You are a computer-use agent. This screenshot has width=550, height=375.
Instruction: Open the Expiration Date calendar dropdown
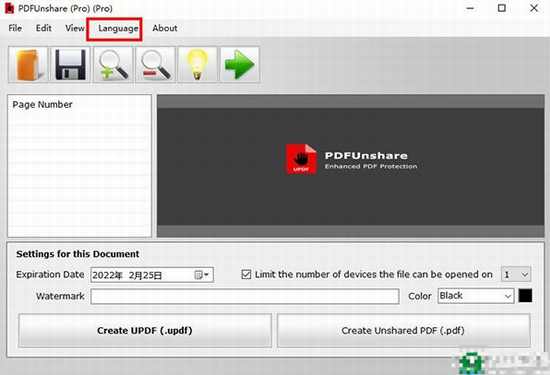[202, 275]
